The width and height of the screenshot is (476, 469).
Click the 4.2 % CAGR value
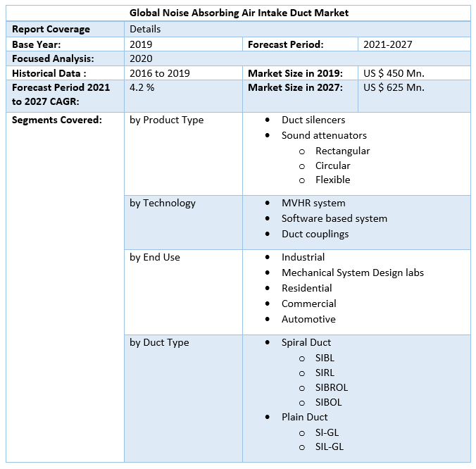[143, 87]
